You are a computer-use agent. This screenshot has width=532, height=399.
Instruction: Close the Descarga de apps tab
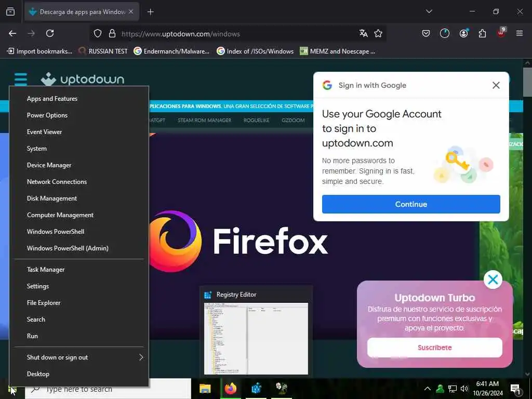(x=131, y=11)
